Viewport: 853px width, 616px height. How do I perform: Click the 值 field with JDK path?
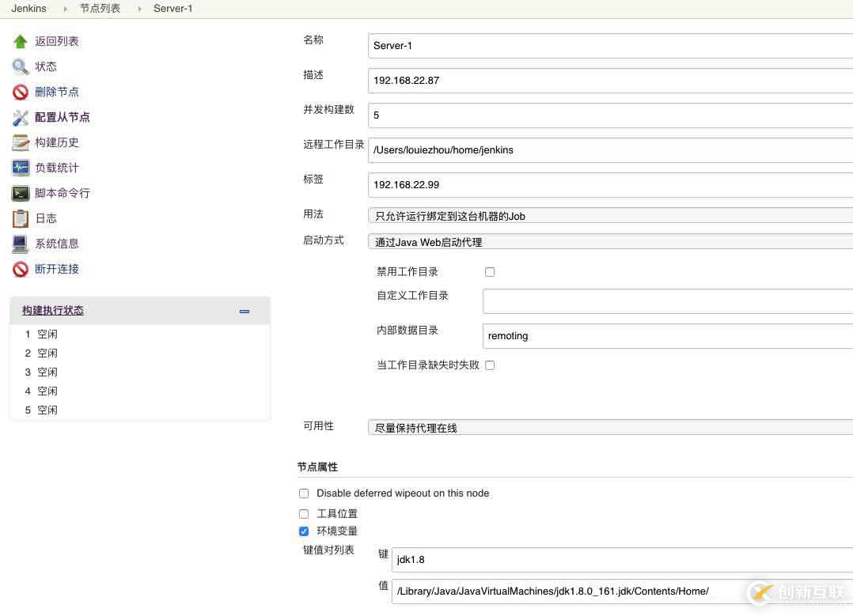(622, 591)
